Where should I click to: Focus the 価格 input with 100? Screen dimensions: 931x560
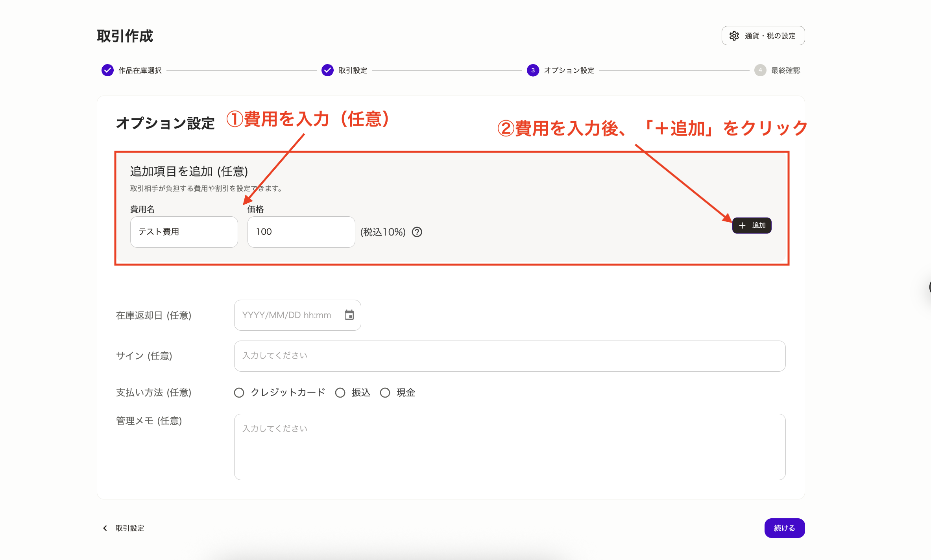tap(301, 232)
